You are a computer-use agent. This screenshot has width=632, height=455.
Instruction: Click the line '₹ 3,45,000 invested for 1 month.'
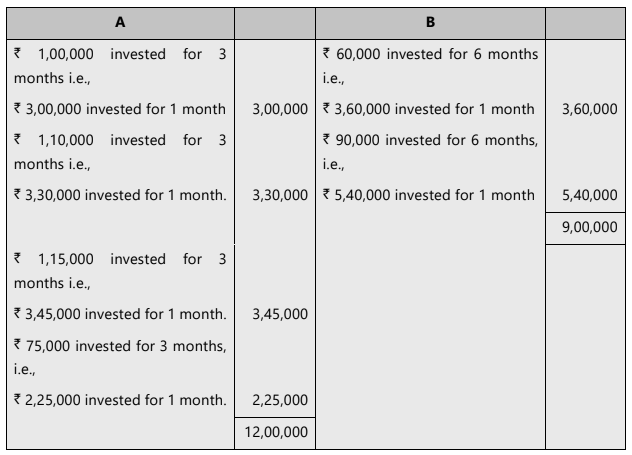pos(120,314)
